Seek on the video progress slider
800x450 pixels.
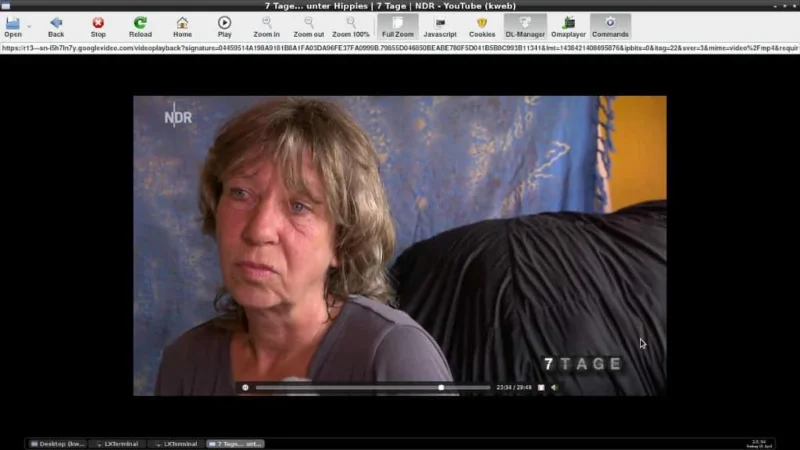(x=373, y=388)
